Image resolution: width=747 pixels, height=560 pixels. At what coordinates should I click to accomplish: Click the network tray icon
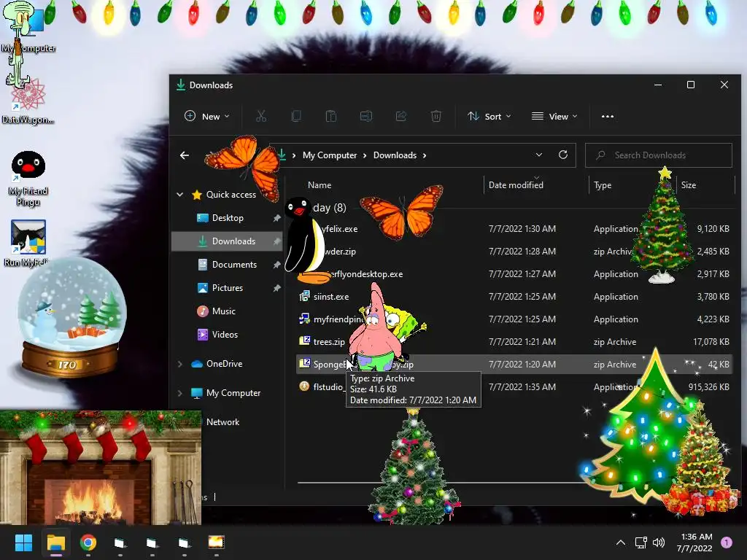pos(640,542)
